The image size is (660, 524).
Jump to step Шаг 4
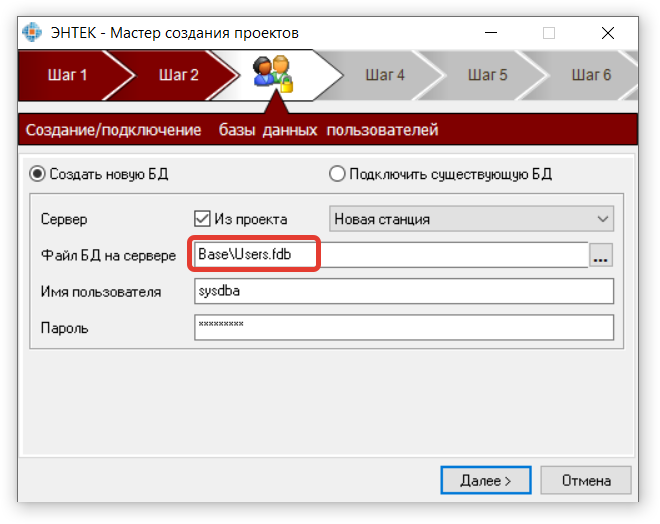tap(385, 75)
